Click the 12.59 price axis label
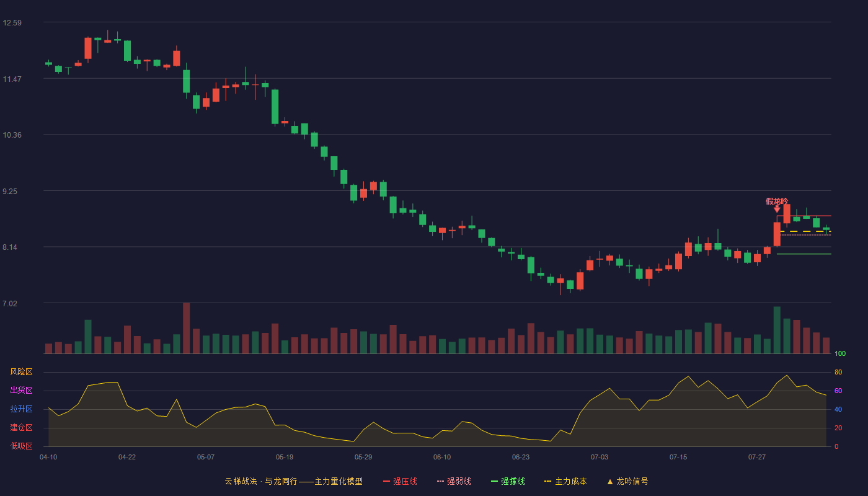 pos(12,23)
